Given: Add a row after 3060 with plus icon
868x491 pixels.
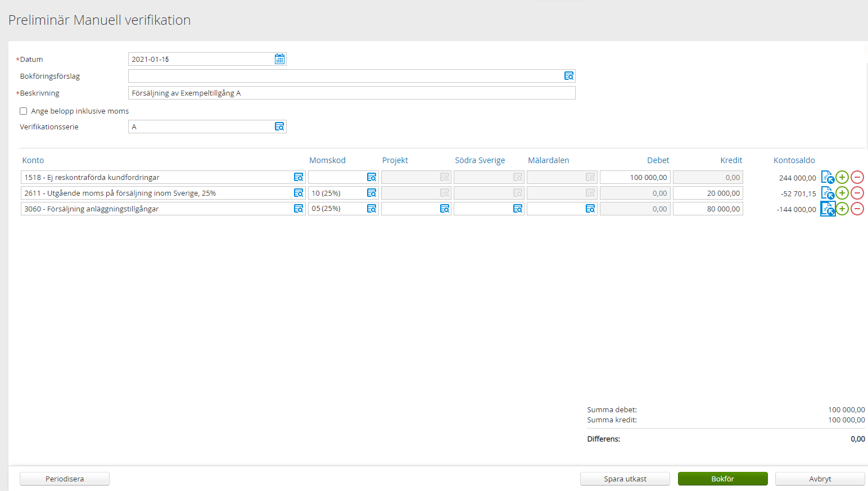Looking at the screenshot, I should pyautogui.click(x=842, y=209).
